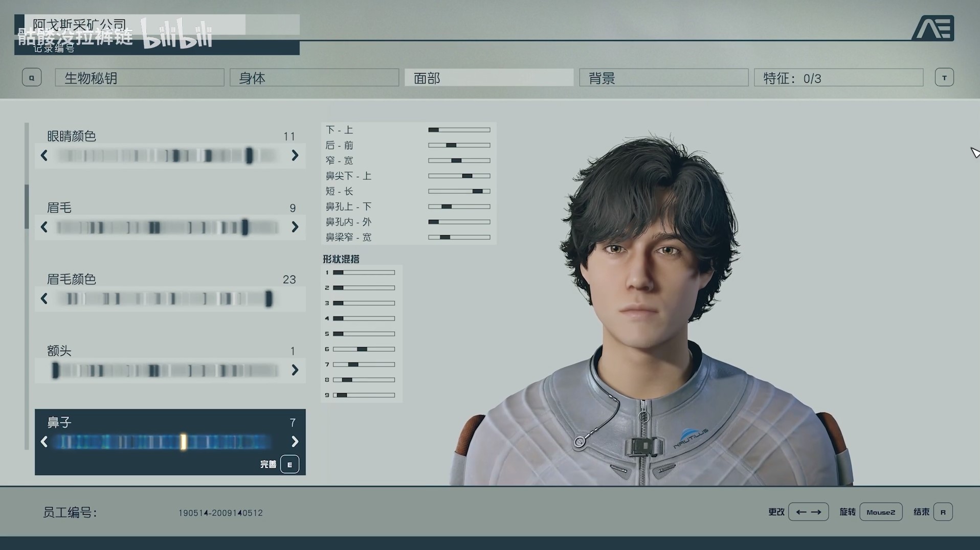Click the 更改 arrow keys button
The image size is (980, 550).
808,512
